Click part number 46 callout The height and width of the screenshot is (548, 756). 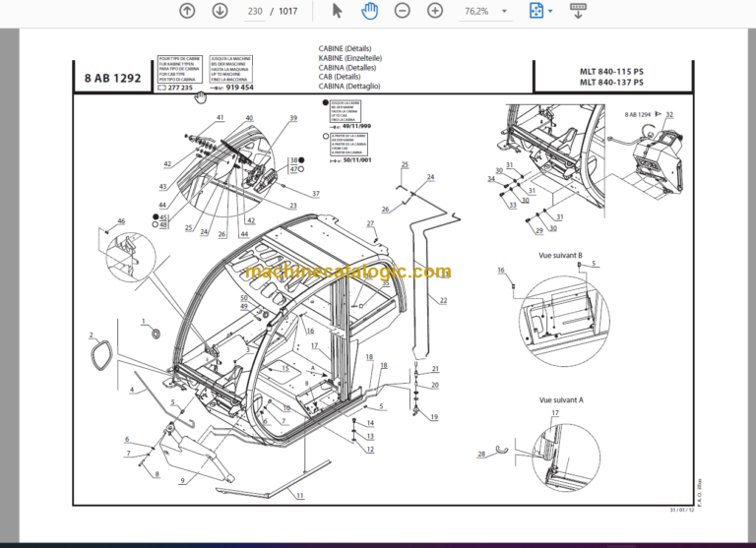pyautogui.click(x=121, y=221)
